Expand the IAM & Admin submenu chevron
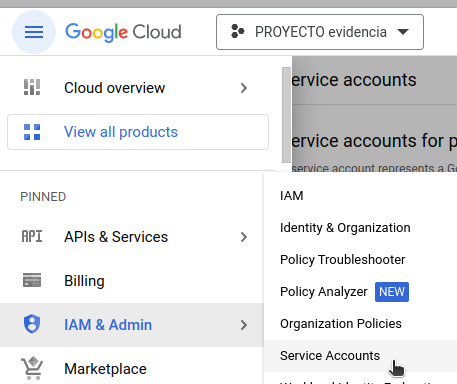The image size is (457, 384). (x=244, y=325)
